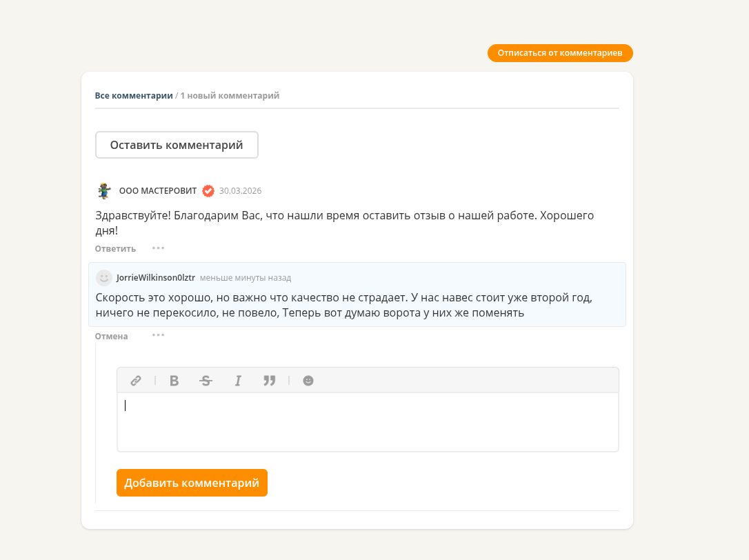Open the emoji picker in the editor
749x560 pixels.
308,380
